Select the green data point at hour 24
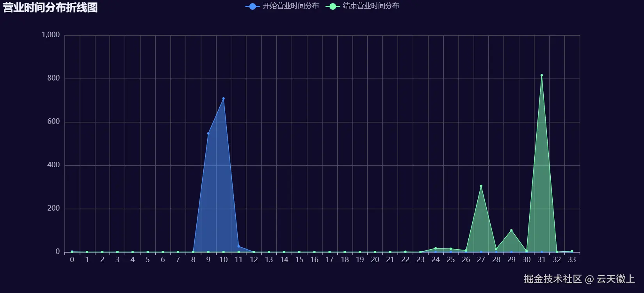Screen dimensions: 644x293 click(x=436, y=248)
